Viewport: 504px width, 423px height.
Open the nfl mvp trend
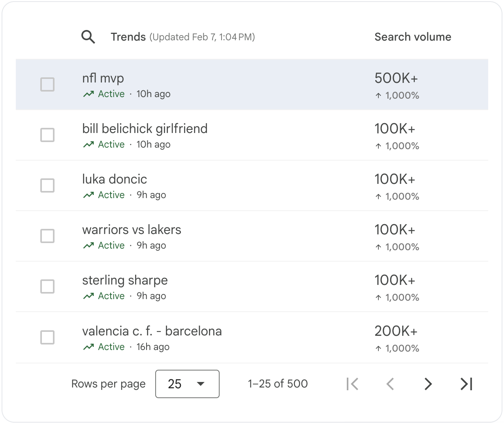point(103,78)
